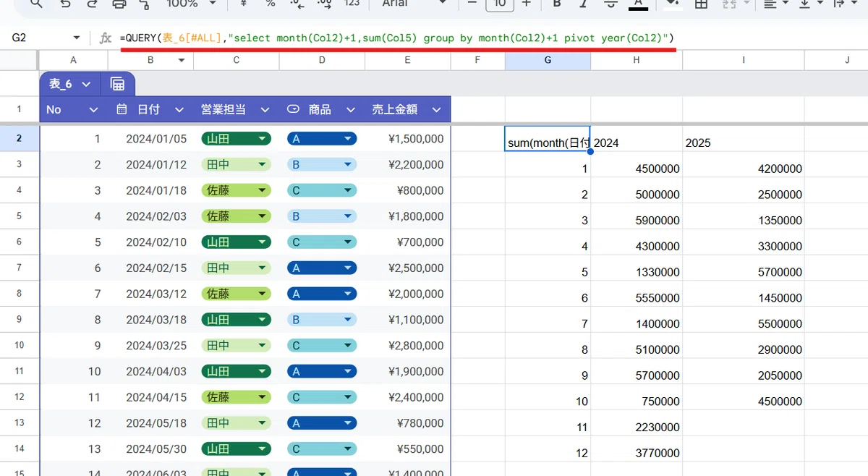868x476 pixels.
Task: Toggle bold B formatting
Action: click(557, 4)
